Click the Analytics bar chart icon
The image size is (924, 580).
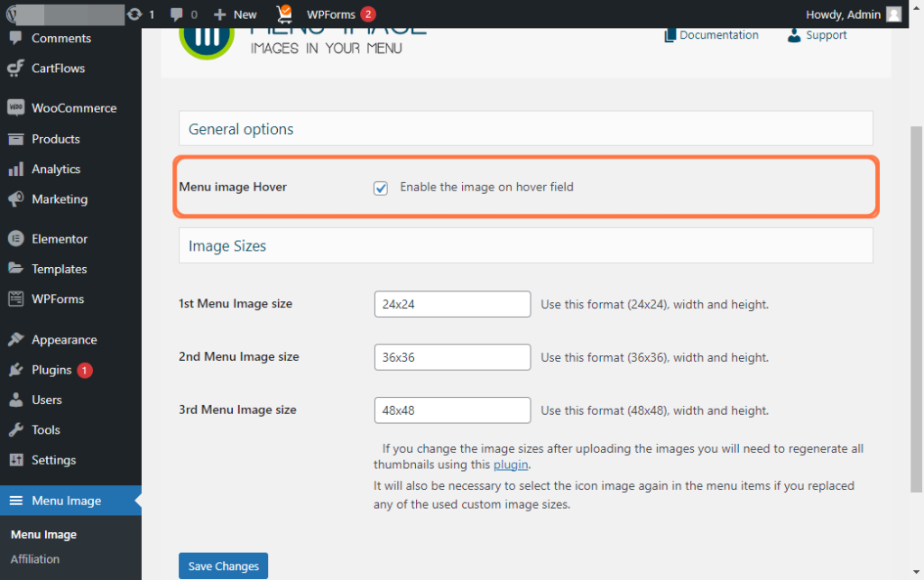click(16, 169)
